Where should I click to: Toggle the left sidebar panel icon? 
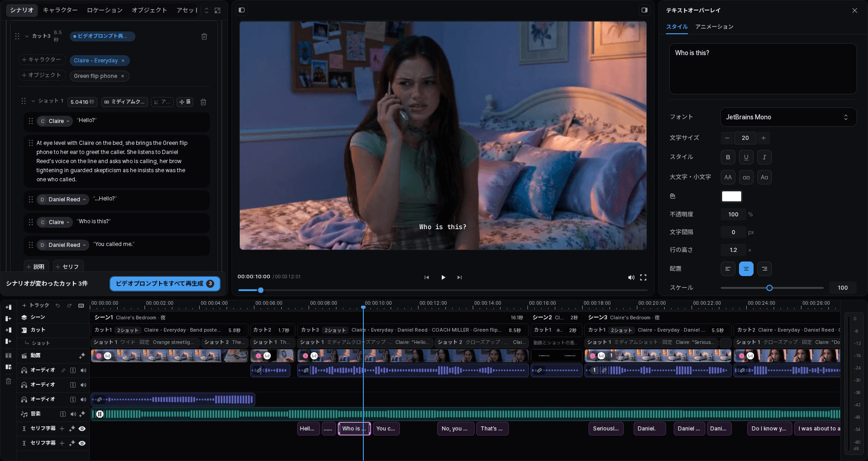[x=242, y=10]
